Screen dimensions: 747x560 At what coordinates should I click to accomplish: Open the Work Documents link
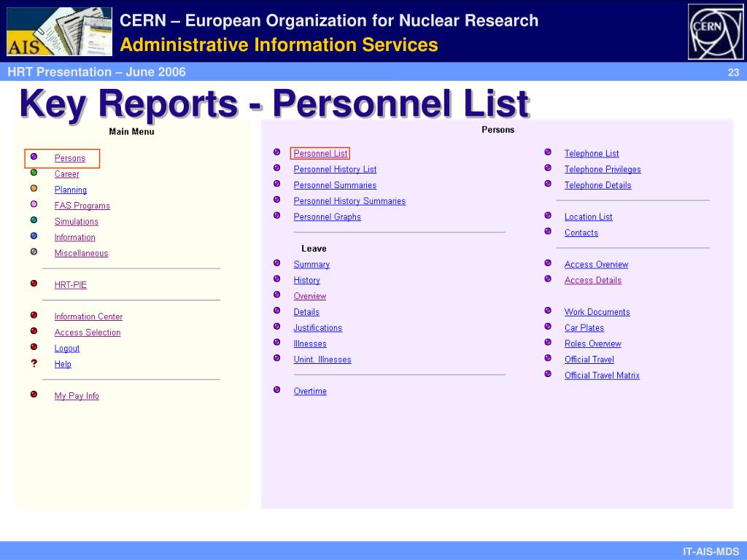pos(597,312)
